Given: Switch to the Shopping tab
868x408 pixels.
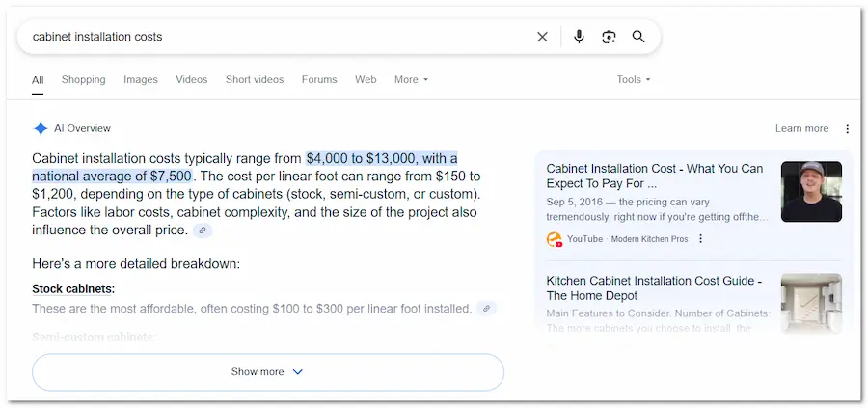Looking at the screenshot, I should point(83,79).
